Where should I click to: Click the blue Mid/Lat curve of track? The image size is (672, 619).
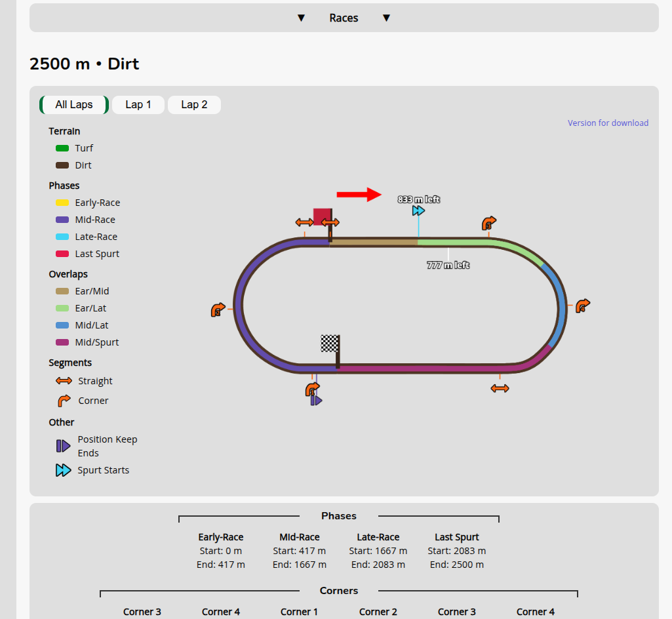pos(561,306)
